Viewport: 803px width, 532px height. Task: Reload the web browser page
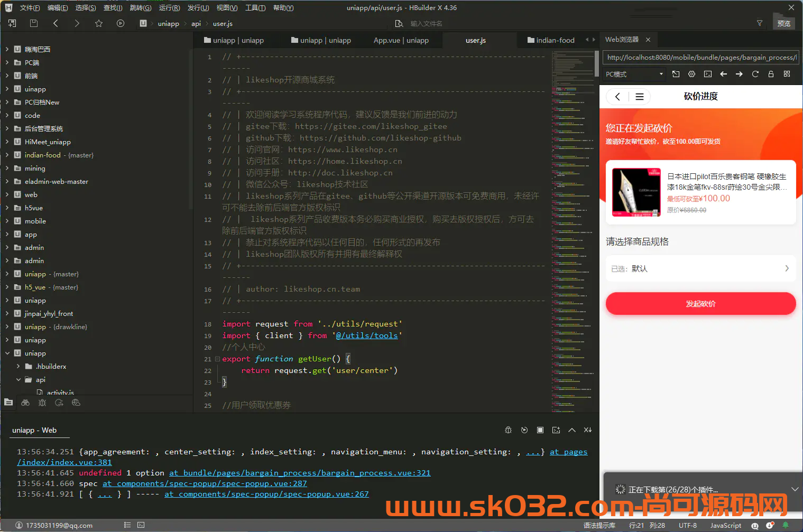click(755, 74)
